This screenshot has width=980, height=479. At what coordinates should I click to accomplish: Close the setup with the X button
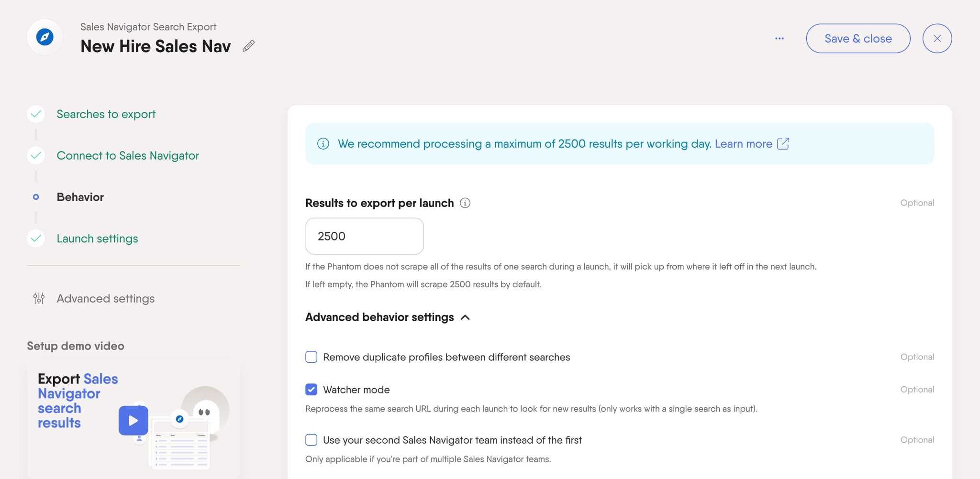click(x=937, y=38)
